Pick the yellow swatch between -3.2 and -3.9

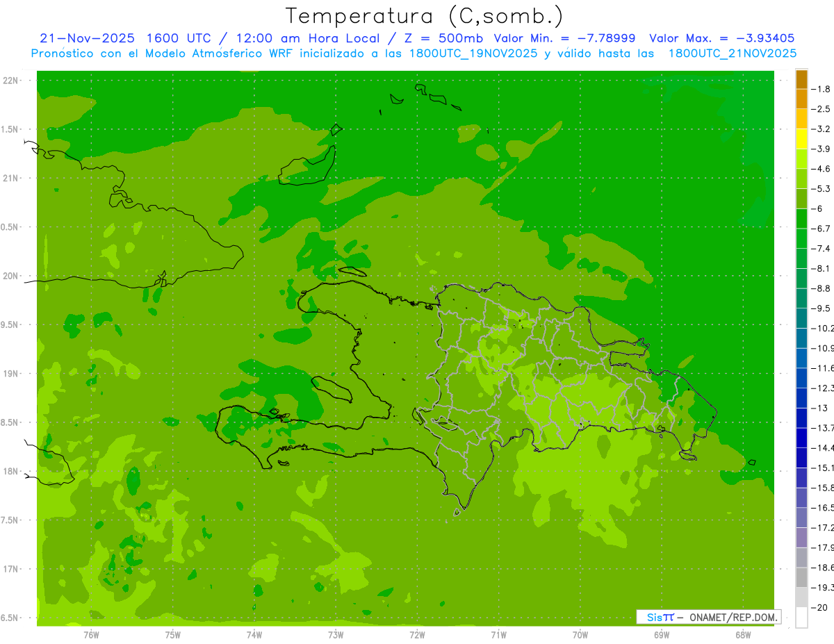coord(801,140)
